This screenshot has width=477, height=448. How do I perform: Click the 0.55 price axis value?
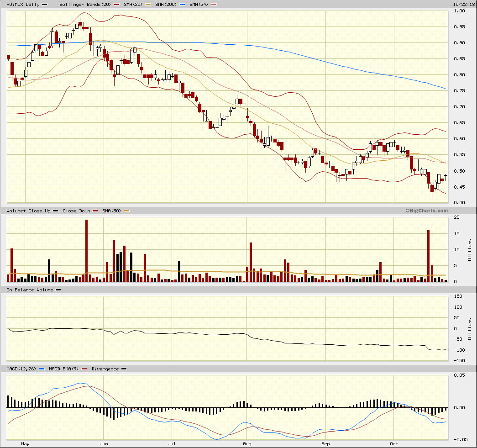point(459,155)
